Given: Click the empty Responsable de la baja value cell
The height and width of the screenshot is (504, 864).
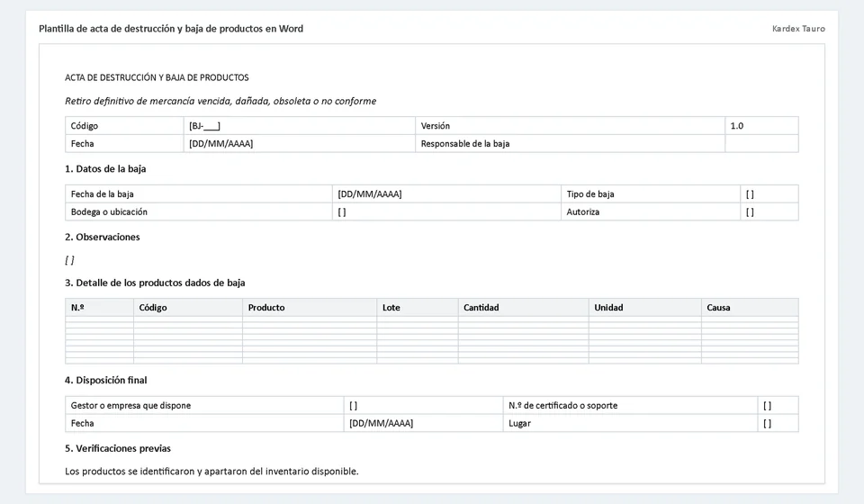Looking at the screenshot, I should (x=761, y=143).
